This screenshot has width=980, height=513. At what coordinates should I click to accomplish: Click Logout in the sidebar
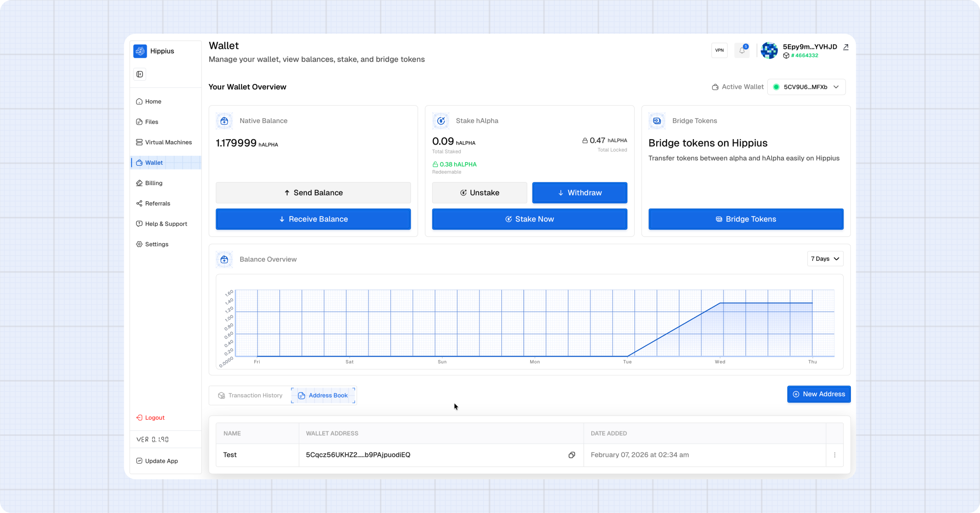point(155,418)
